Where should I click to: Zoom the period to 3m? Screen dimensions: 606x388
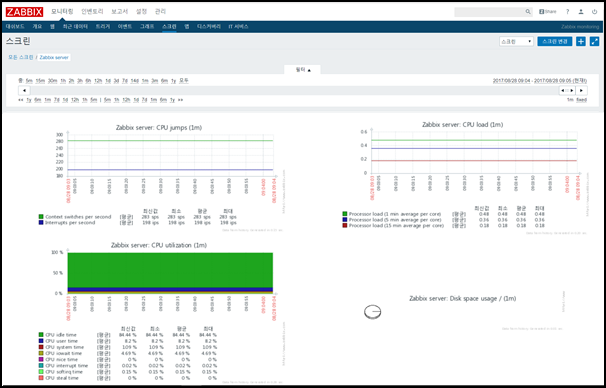coord(155,81)
